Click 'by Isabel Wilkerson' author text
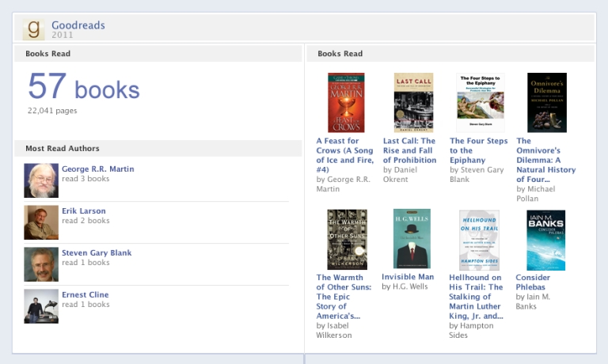 point(334,331)
